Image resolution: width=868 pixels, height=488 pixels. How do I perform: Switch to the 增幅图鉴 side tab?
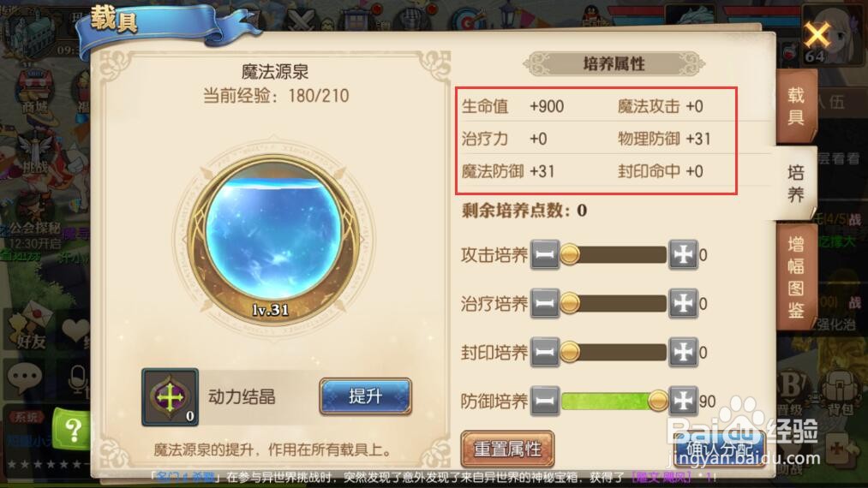796,277
